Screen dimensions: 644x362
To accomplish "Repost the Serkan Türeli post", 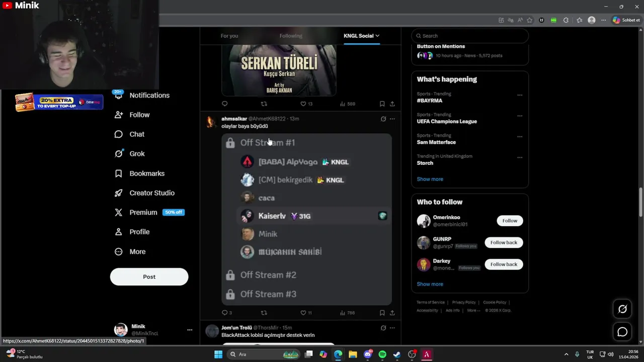I will [264, 104].
